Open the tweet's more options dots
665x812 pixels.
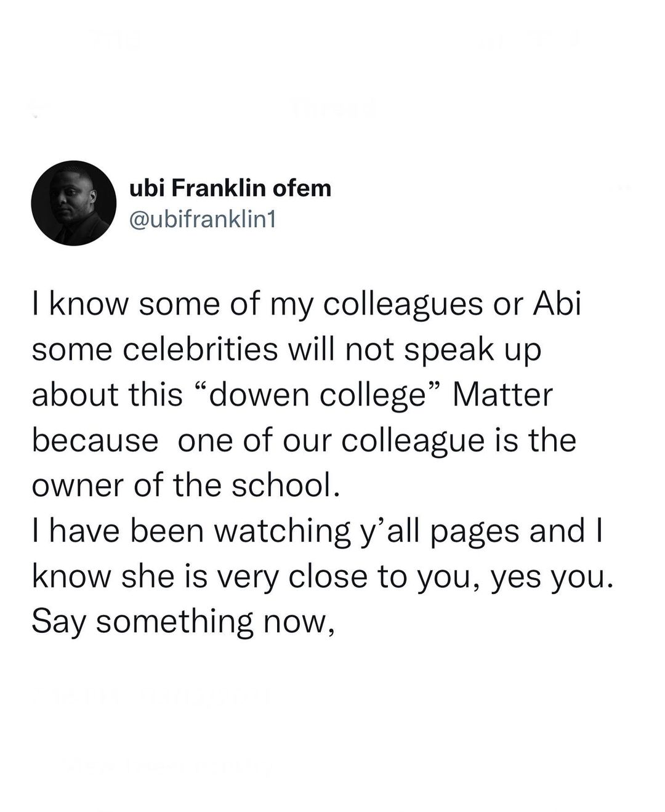tap(626, 188)
